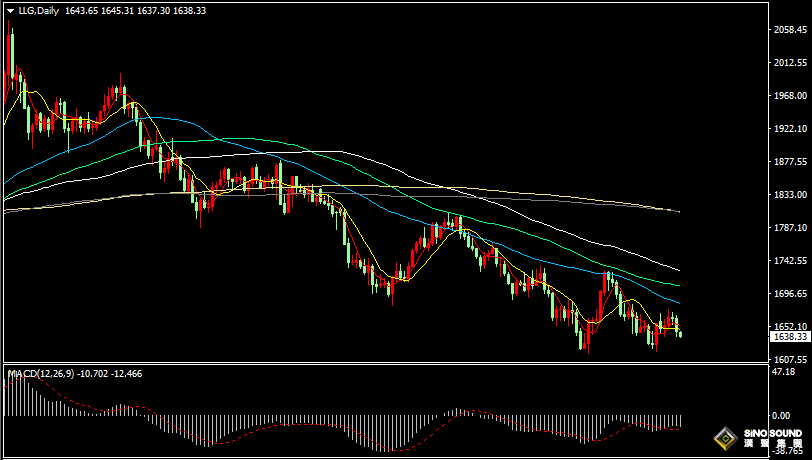The width and height of the screenshot is (812, 460).
Task: Click the 1968.00 price axis label
Action: [789, 96]
